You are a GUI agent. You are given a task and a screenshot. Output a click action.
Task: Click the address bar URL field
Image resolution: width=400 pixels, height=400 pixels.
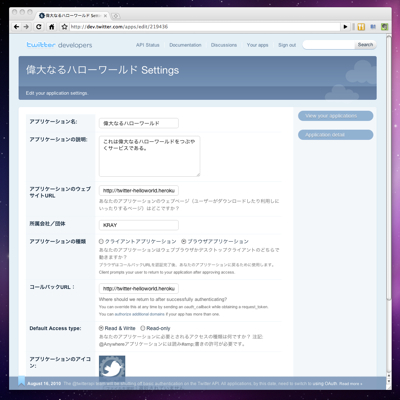click(204, 27)
